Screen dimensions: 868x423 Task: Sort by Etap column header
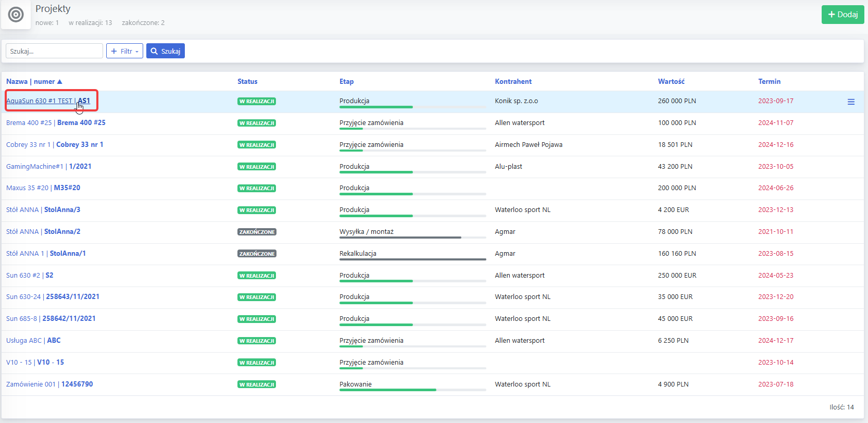tap(346, 82)
